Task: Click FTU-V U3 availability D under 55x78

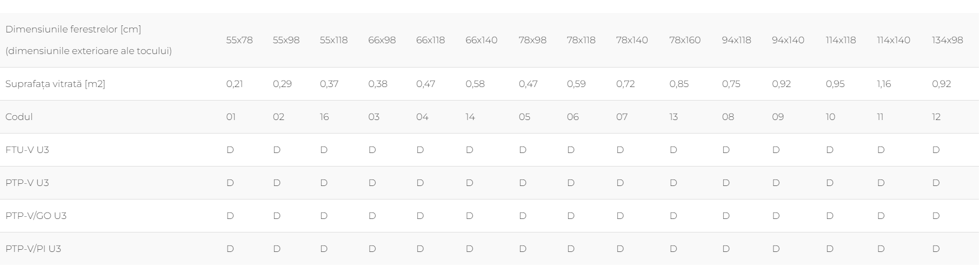Action: tap(230, 150)
